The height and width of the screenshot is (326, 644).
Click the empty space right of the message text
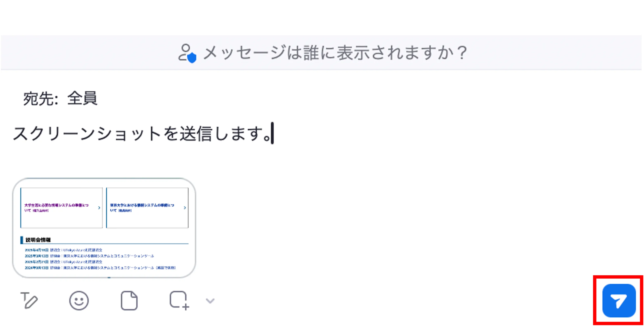tap(425, 134)
